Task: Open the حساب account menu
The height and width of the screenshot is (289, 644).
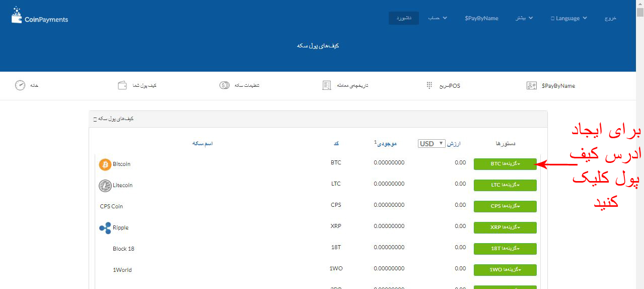Action: 438,18
